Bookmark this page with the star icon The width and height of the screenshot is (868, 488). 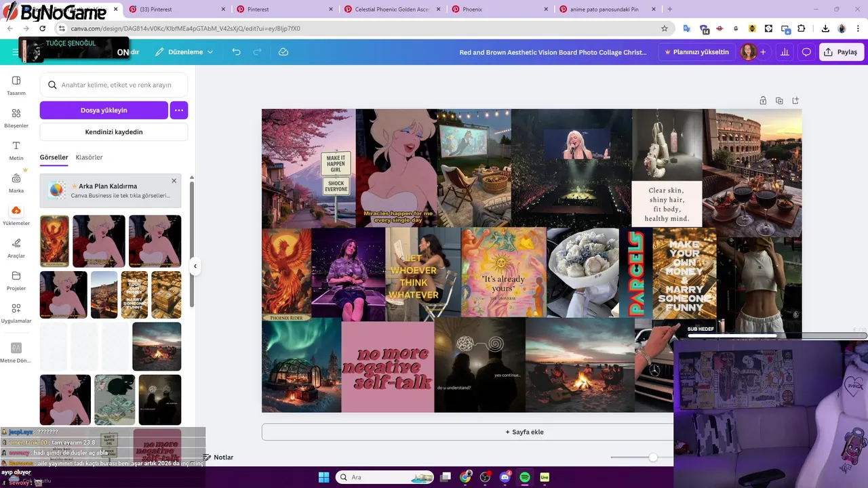[665, 28]
